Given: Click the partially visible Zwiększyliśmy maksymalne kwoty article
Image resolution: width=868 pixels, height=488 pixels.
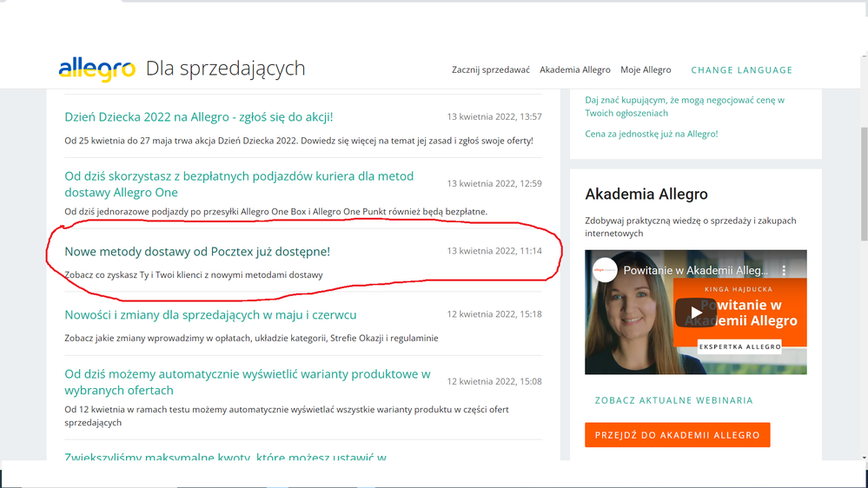Looking at the screenshot, I should click(x=225, y=457).
